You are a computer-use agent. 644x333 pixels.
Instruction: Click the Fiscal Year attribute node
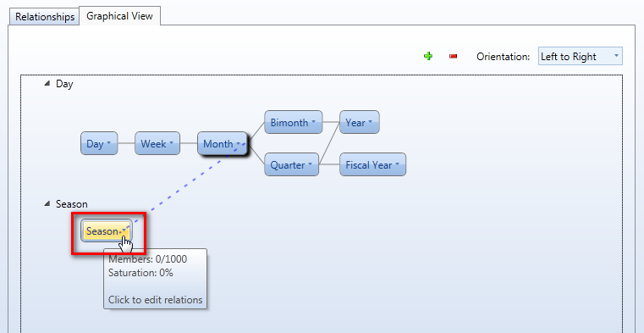(373, 165)
